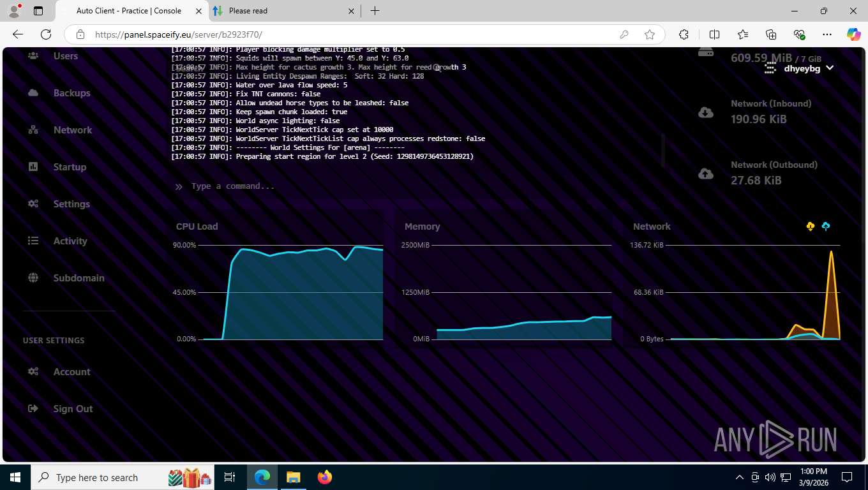868x490 pixels.
Task: Open the Users page icon in sidebar
Action: click(x=33, y=56)
